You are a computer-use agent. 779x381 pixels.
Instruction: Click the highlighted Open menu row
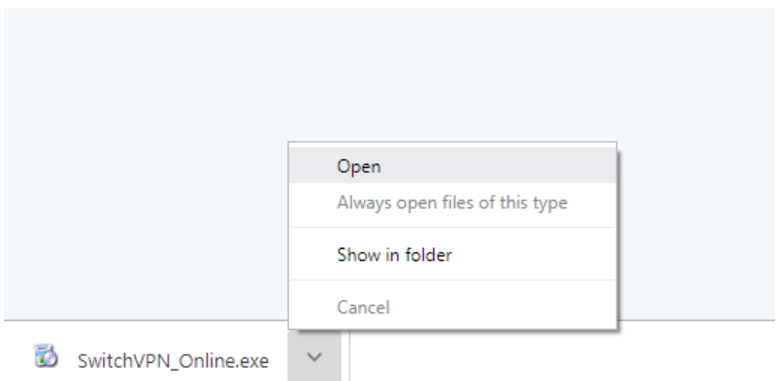coord(453,166)
